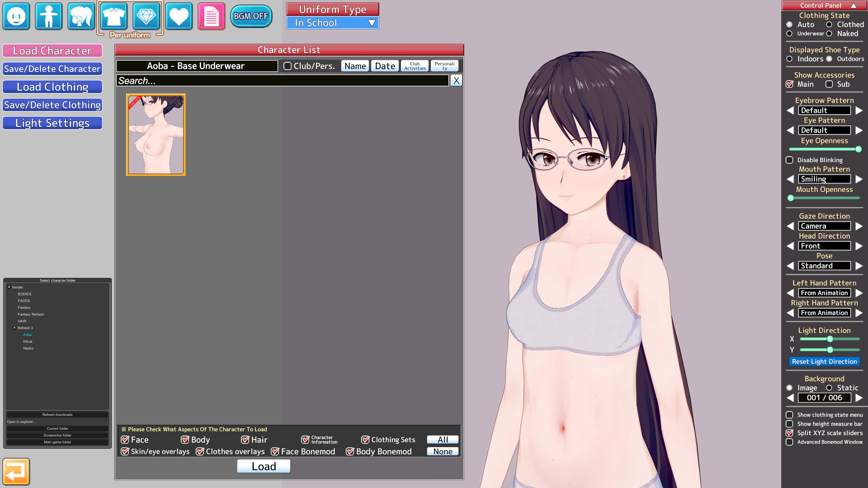Viewport: 868px width, 488px height.
Task: Go to next Left Hand Pattern
Action: point(859,293)
